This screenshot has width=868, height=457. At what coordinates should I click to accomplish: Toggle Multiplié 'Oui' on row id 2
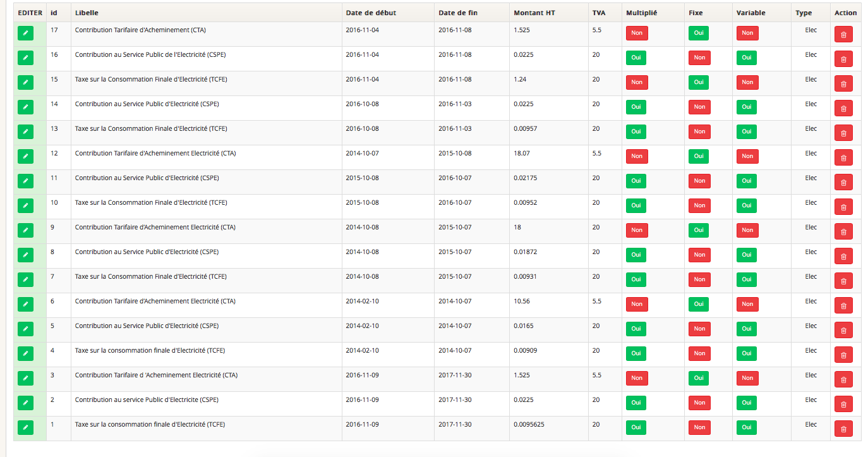coord(636,403)
